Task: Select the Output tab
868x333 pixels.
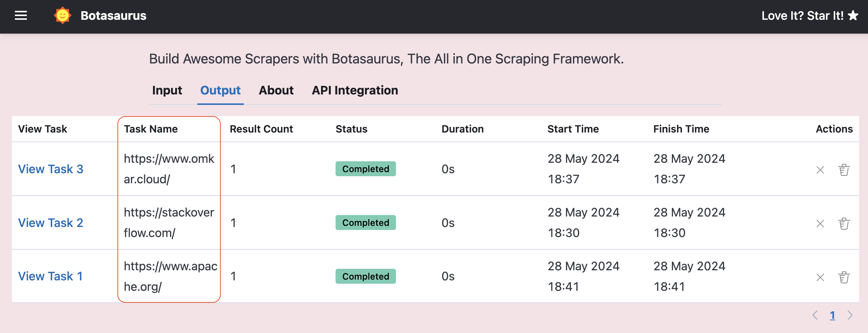Action: pos(220,90)
